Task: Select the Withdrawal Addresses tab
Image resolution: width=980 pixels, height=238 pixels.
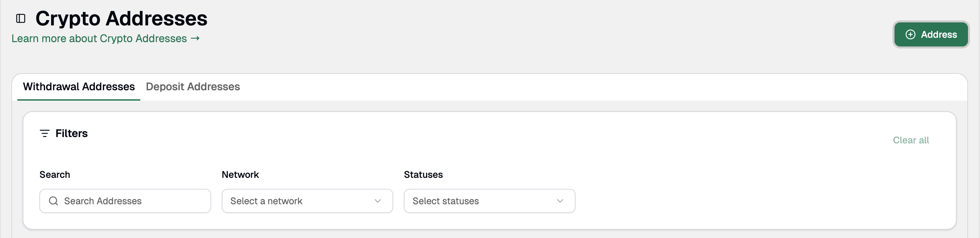Action: point(78,87)
